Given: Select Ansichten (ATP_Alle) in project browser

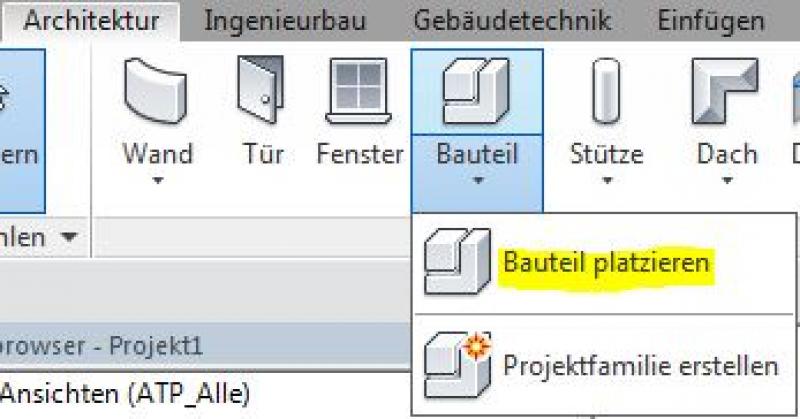Looking at the screenshot, I should click(124, 391).
